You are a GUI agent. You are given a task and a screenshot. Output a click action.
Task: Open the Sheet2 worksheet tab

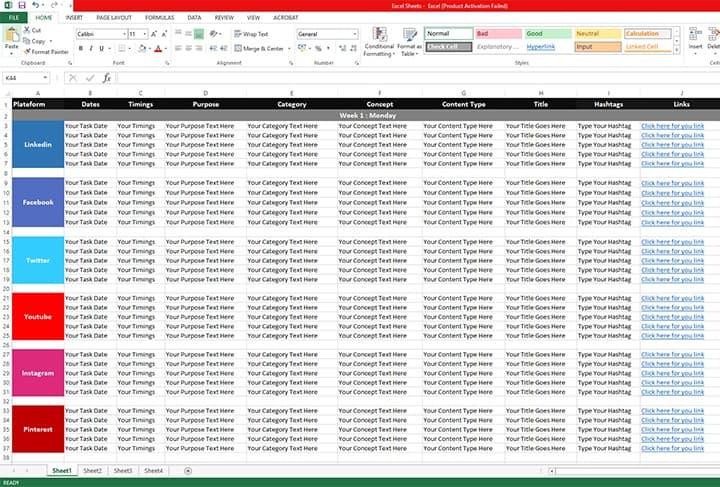click(92, 470)
